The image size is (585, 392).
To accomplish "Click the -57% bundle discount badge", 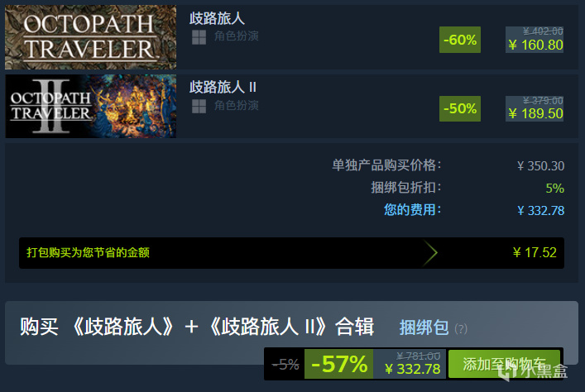I will (x=338, y=364).
